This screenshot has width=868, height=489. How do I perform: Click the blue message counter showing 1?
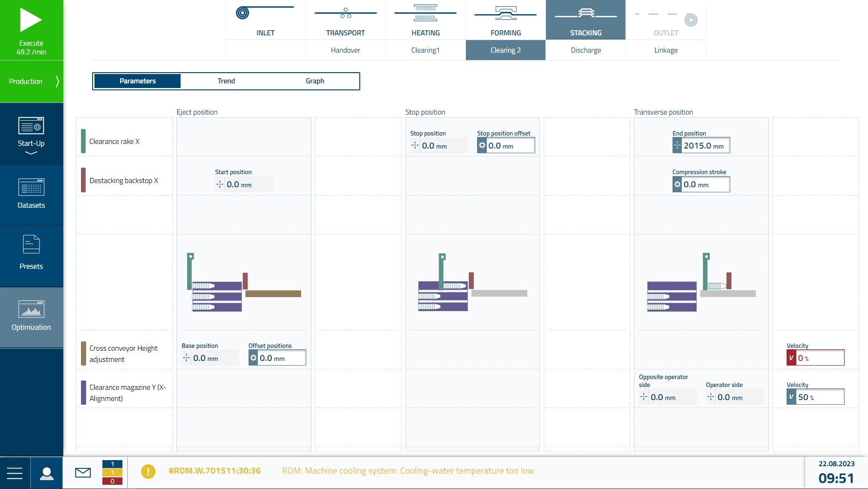coord(112,464)
